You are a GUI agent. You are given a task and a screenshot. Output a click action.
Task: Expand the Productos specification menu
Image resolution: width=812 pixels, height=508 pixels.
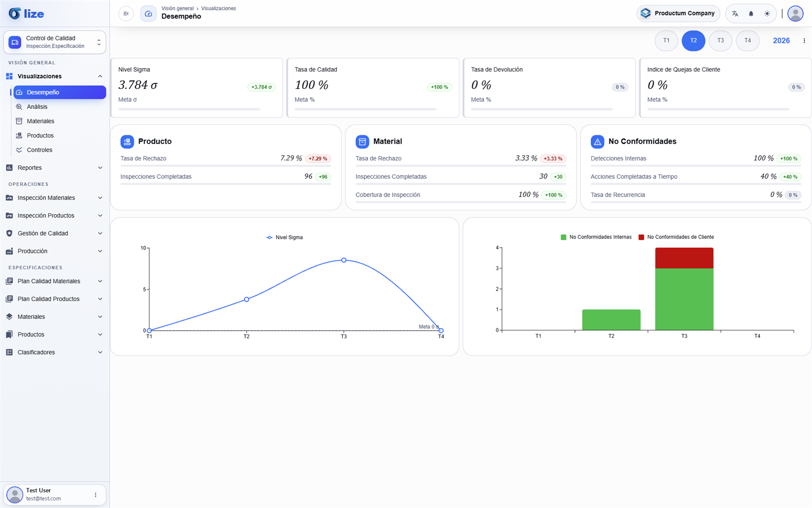tap(55, 334)
